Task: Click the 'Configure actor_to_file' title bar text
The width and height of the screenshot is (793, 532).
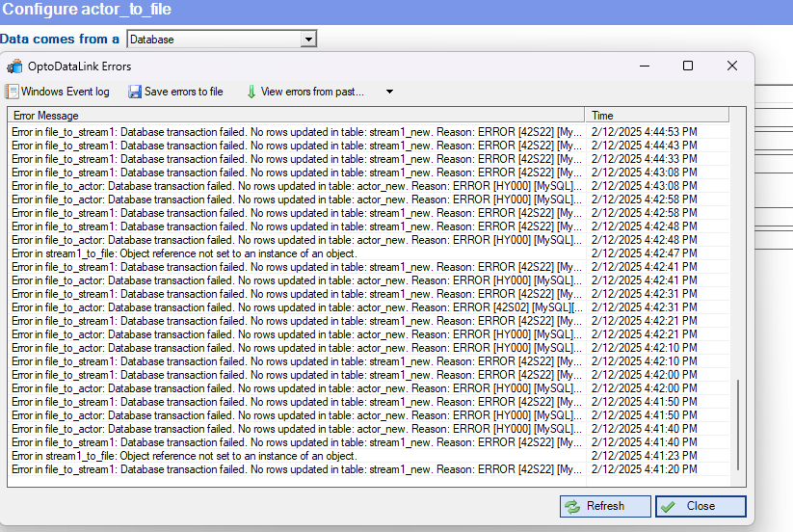Action: tap(87, 9)
